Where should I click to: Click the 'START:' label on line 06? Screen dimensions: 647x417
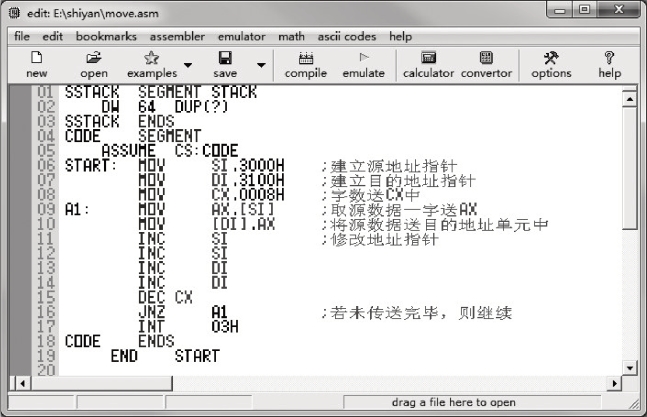point(90,165)
